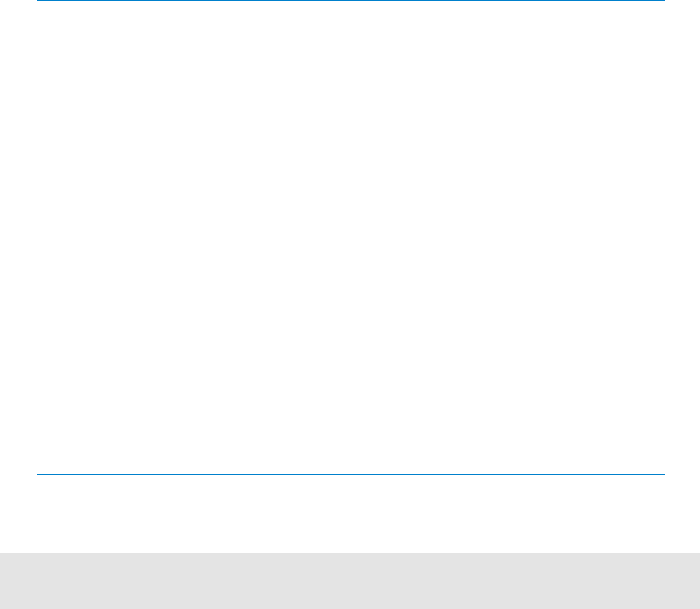Click the lower blue horizontal divider line
Image resolution: width=700 pixels, height=609 pixels.
(351, 474)
